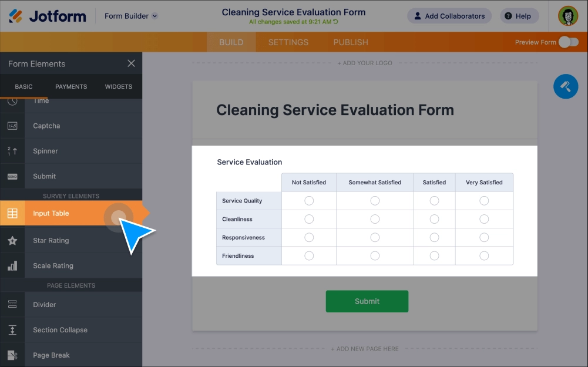Click the Captcha element icon
Screen dimensions: 588x367
12,126
